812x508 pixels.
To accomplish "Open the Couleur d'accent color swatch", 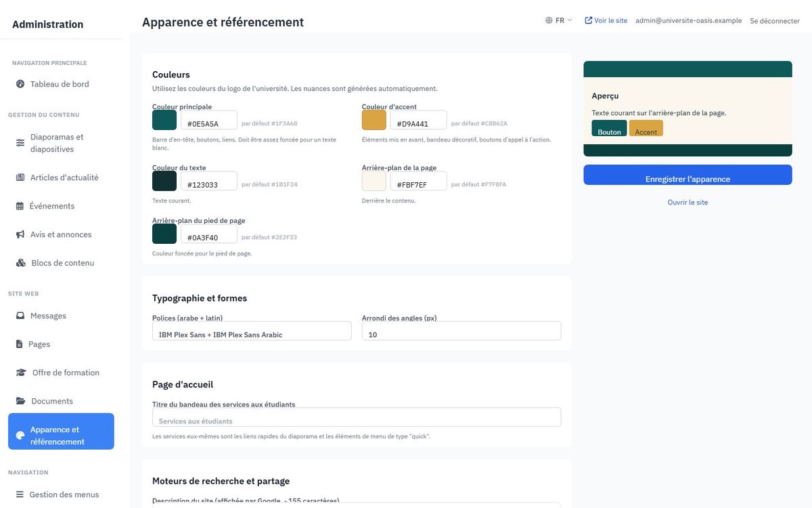I will pyautogui.click(x=374, y=121).
